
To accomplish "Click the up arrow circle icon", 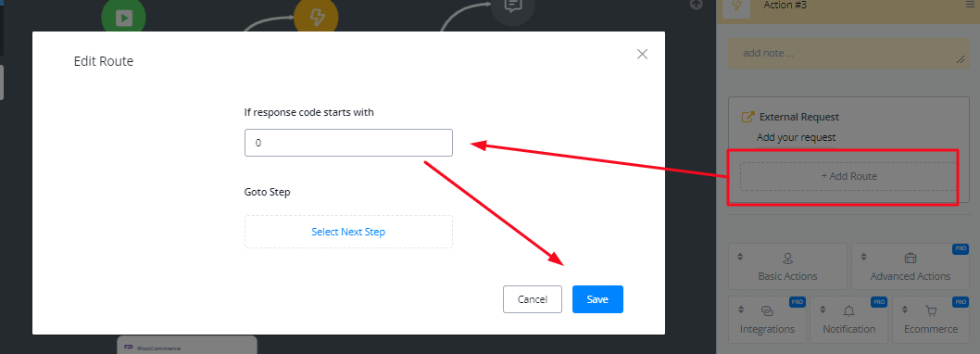I will point(697,5).
